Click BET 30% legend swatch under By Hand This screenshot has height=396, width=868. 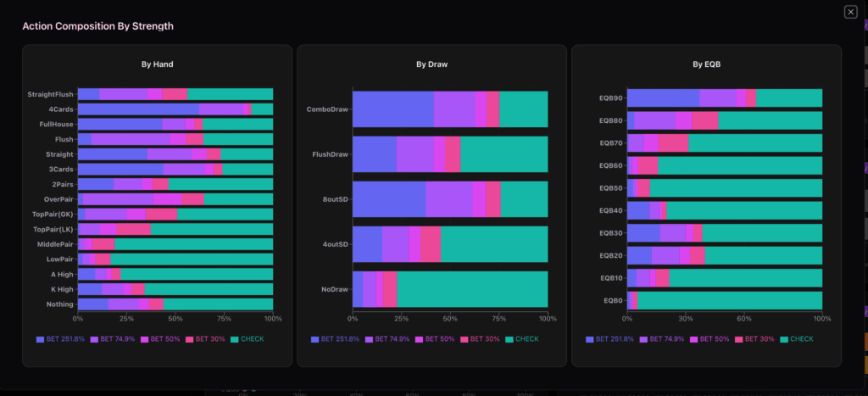tap(190, 339)
